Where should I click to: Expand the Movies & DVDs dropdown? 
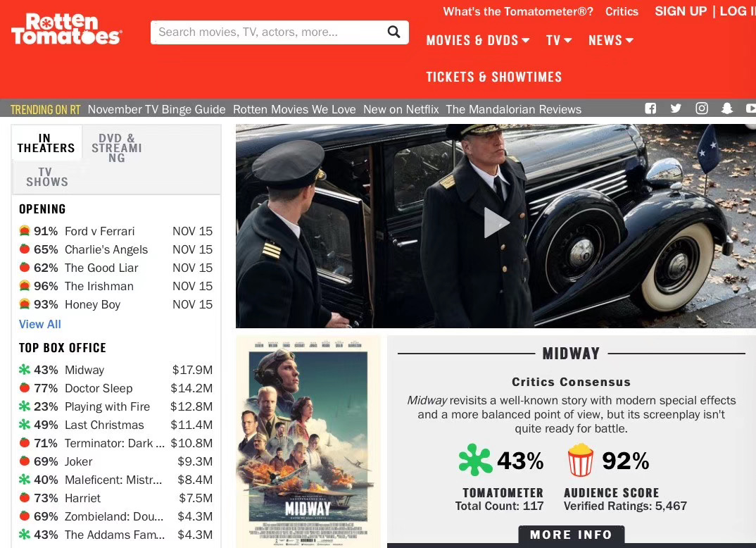click(x=477, y=40)
